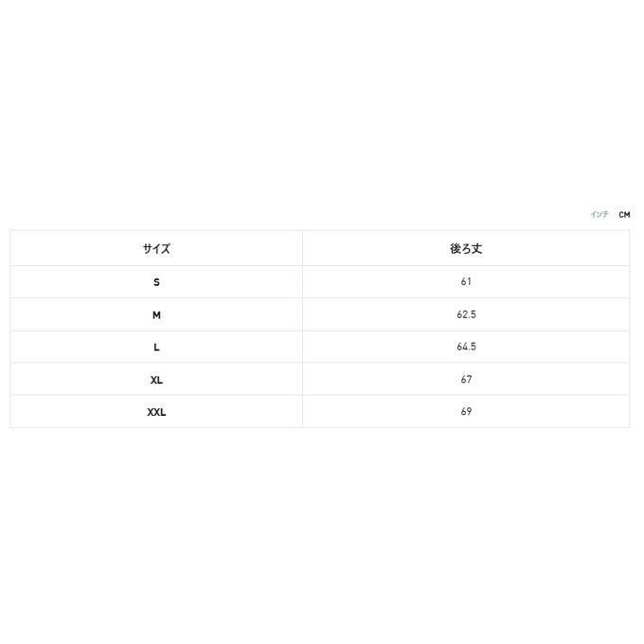644x644 pixels.
Task: Click the largest size in the table
Action: coord(156,412)
